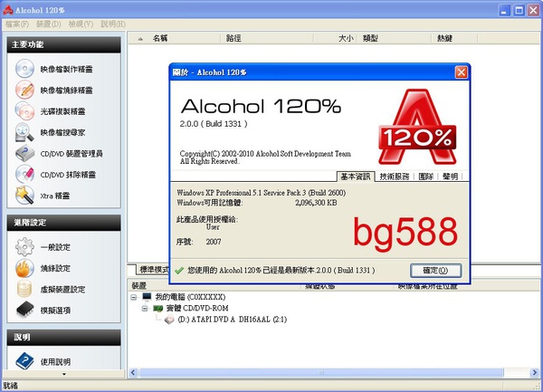The height and width of the screenshot is (392, 543).
Task: Click the 我的電腦 computer icon
Action: pyautogui.click(x=147, y=297)
